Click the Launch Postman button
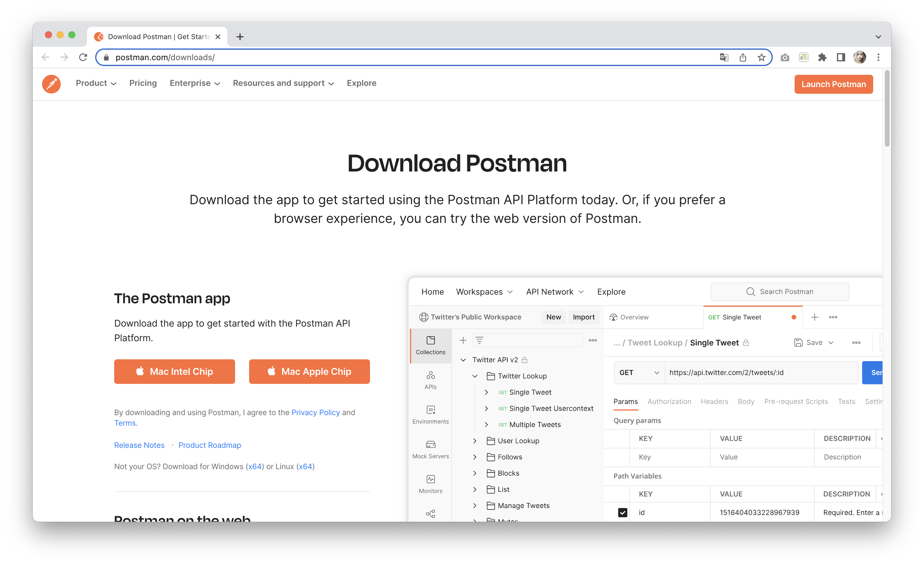Image resolution: width=924 pixels, height=565 pixels. (833, 84)
